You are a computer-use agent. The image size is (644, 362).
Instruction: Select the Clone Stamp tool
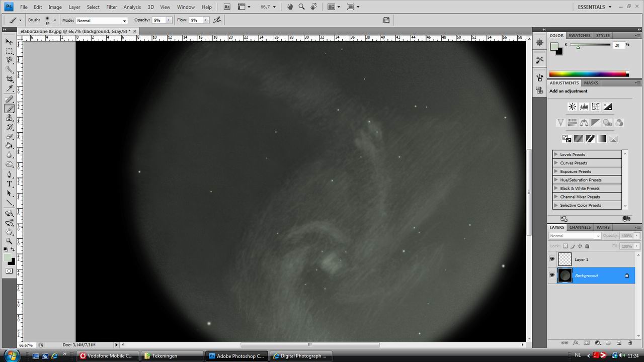pos(9,118)
